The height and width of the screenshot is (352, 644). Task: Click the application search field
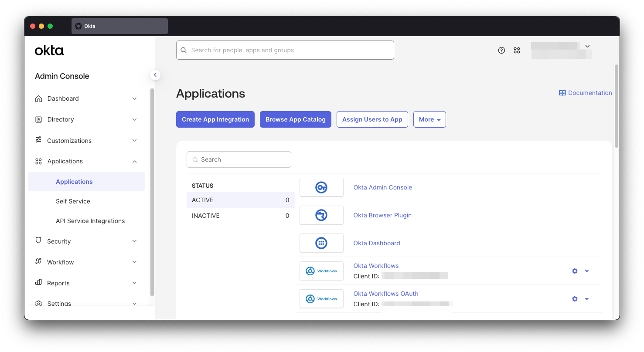239,159
